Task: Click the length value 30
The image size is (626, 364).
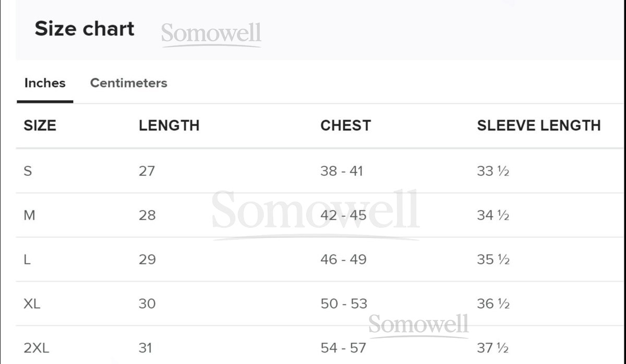Action: [x=147, y=304]
